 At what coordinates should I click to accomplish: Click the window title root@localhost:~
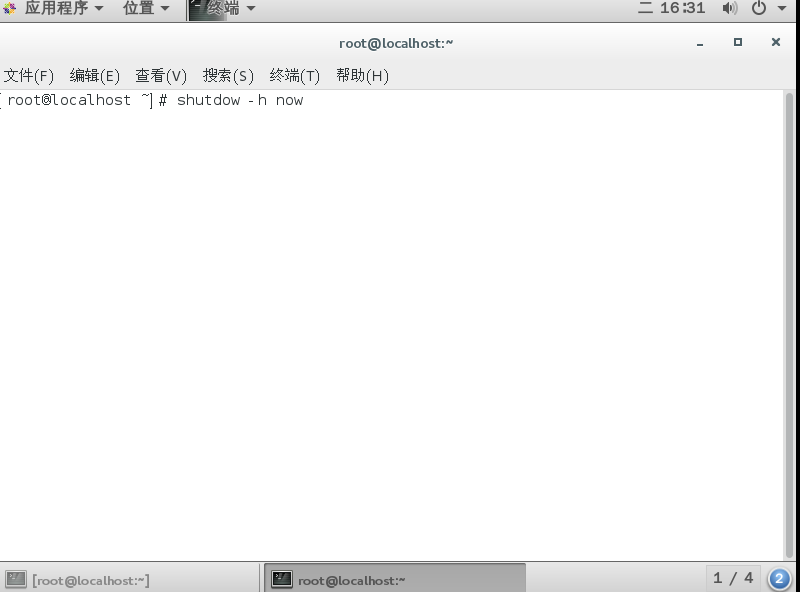coord(396,43)
